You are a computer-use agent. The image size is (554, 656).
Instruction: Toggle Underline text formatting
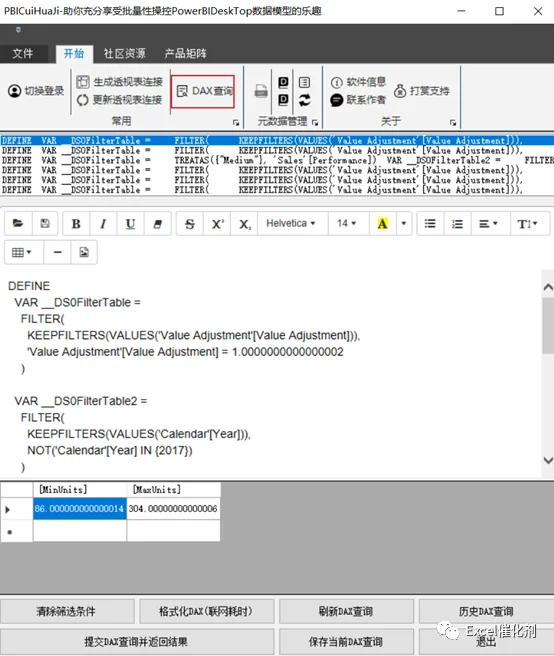[131, 224]
